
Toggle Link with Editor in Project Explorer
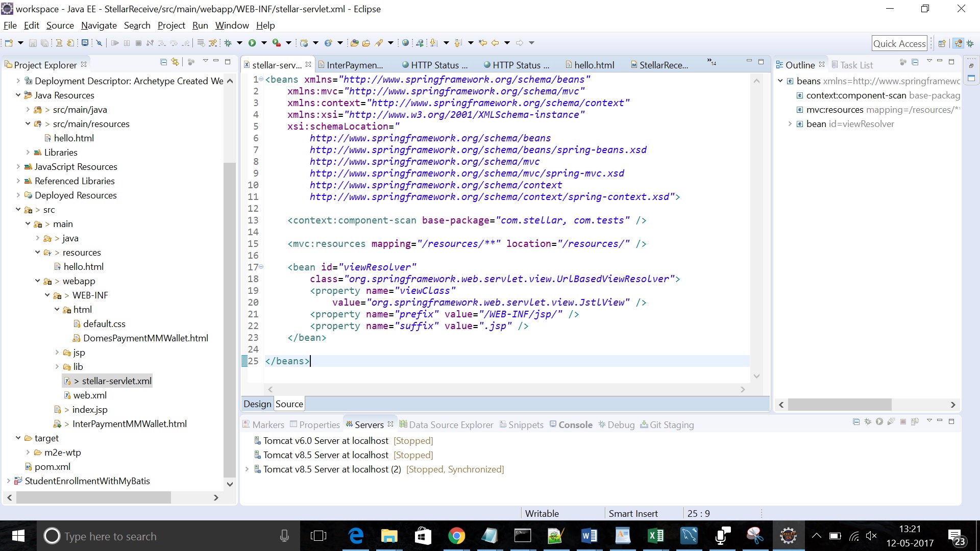(x=176, y=62)
